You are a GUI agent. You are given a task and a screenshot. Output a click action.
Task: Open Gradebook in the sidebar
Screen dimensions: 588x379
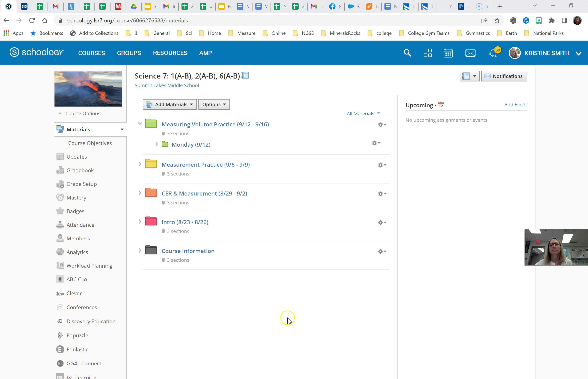point(80,170)
